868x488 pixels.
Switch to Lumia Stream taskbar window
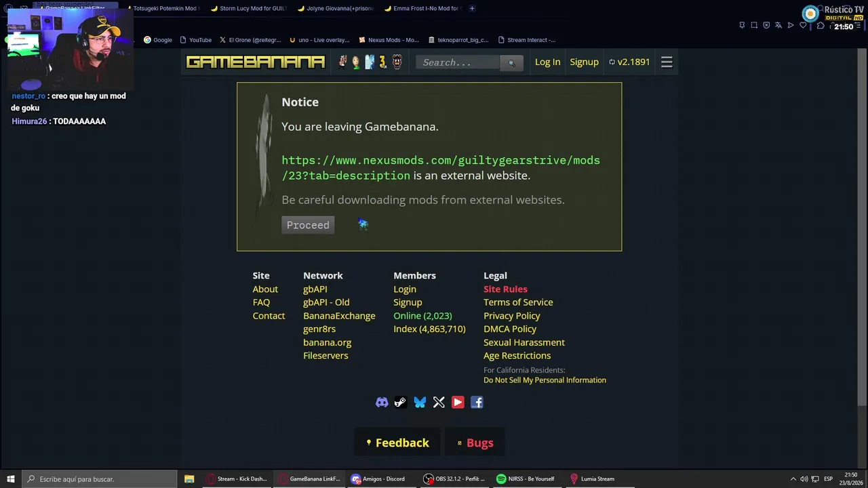click(x=593, y=479)
